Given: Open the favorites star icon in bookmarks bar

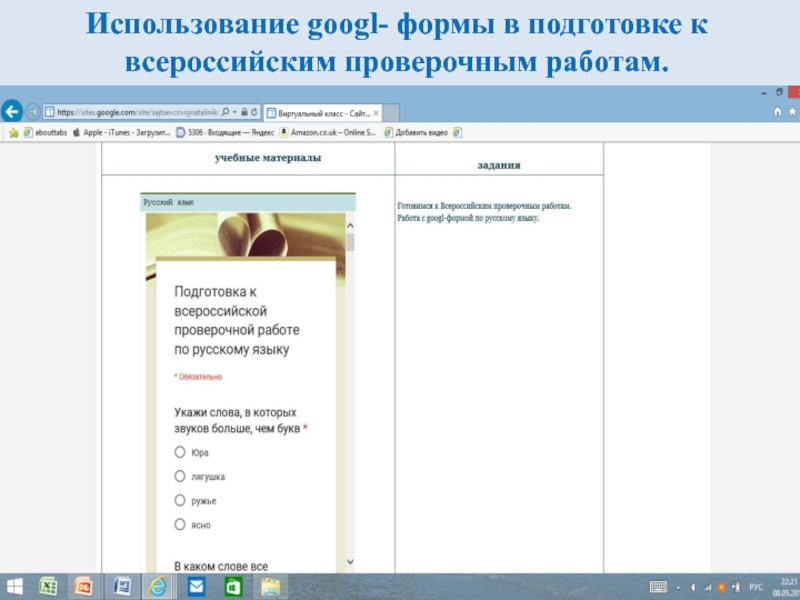Looking at the screenshot, I should pyautogui.click(x=13, y=131).
